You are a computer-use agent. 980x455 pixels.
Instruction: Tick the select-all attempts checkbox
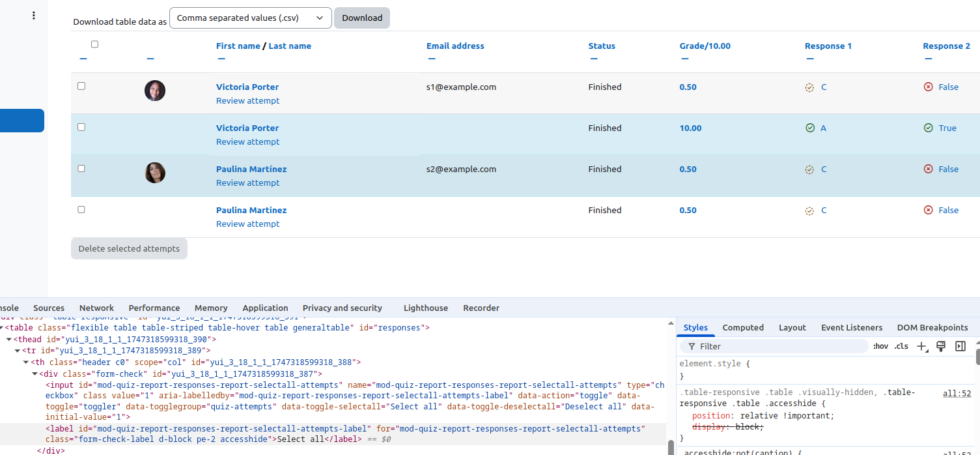[95, 44]
